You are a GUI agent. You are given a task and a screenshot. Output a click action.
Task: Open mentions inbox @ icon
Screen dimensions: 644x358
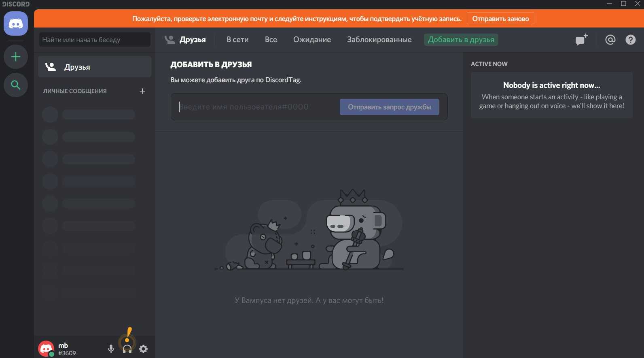pos(610,40)
